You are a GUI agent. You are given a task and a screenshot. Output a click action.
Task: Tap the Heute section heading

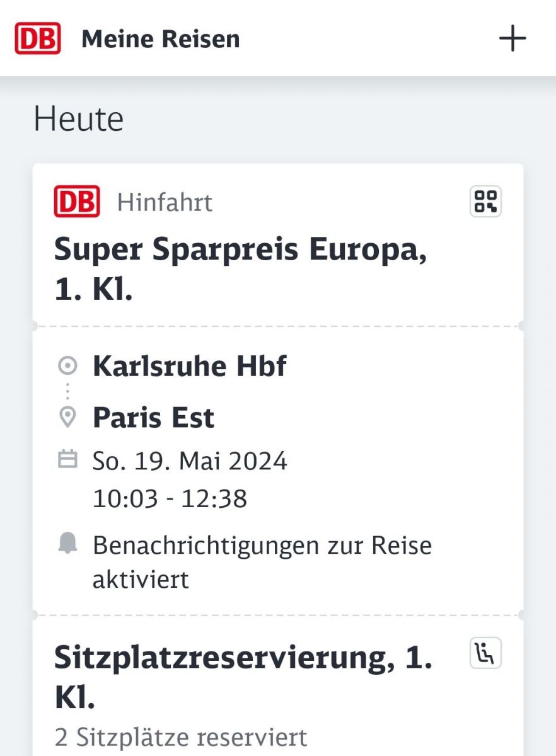(x=79, y=119)
